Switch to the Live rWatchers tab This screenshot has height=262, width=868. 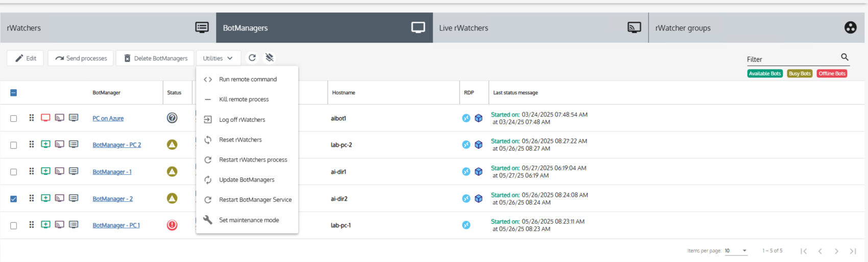(540, 28)
